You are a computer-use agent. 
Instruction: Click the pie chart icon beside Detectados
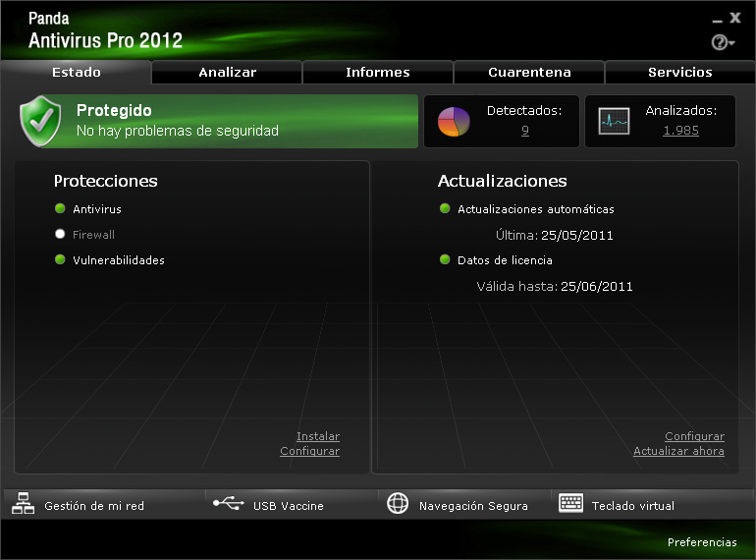click(454, 121)
